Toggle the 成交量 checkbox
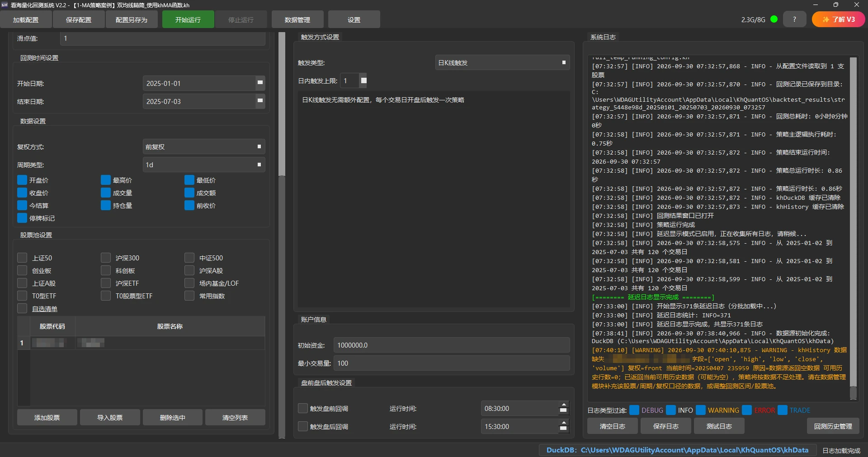 (106, 193)
